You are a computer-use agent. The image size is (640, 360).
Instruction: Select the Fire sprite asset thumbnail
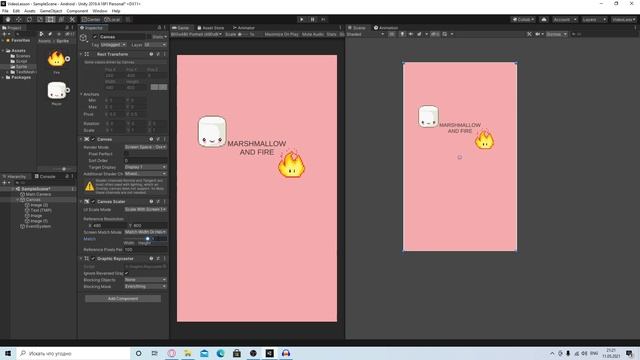57,59
